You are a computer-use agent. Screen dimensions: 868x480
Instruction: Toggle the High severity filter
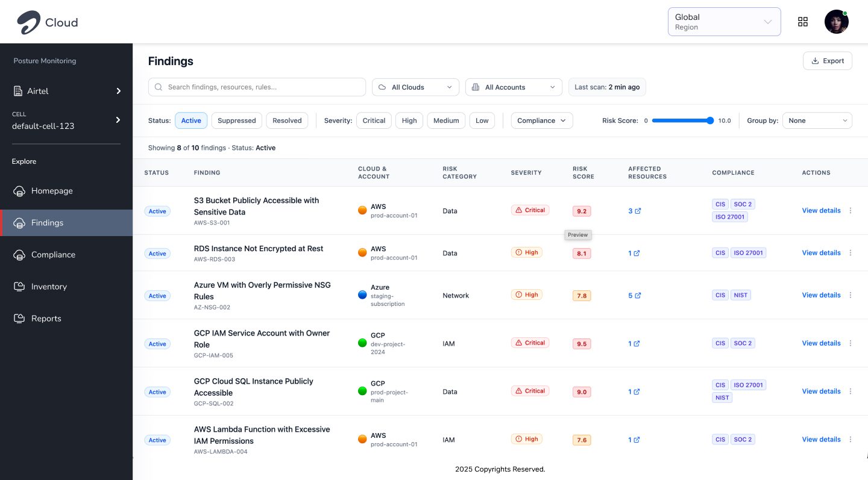[x=409, y=120]
